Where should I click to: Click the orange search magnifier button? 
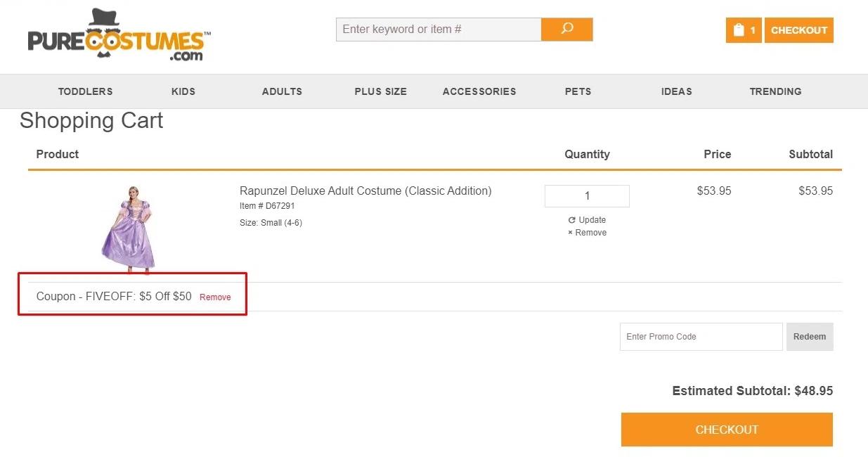pyautogui.click(x=567, y=30)
